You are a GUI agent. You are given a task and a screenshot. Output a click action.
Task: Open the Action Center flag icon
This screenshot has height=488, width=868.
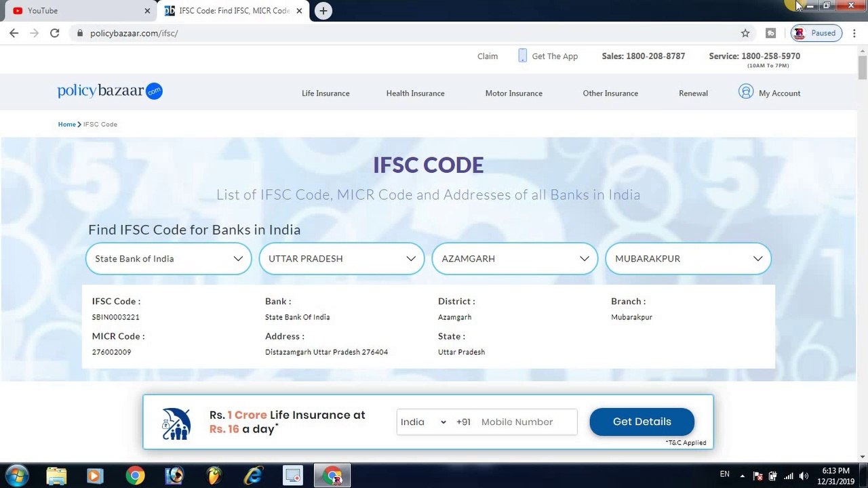tap(759, 476)
